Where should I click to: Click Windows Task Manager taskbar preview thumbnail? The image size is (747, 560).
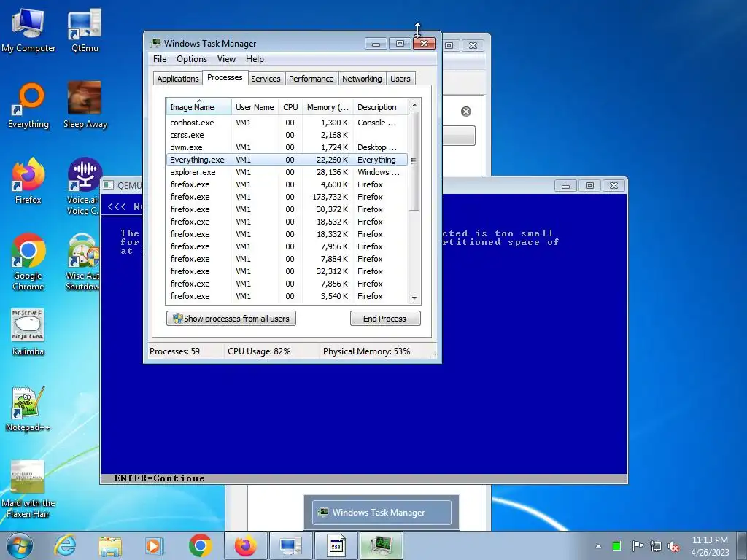point(382,513)
